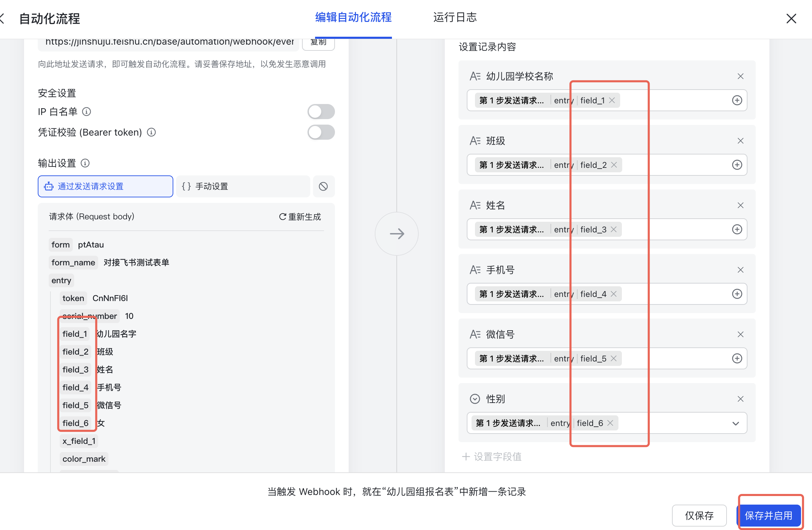Select the entry key in request body
Image resolution: width=812 pixels, height=530 pixels.
(61, 280)
